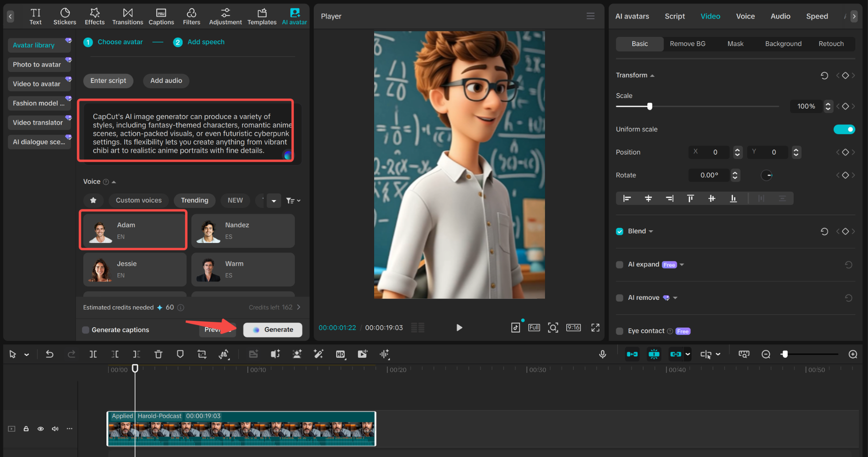Toggle track visibility eye icon
The height and width of the screenshot is (457, 868).
click(41, 429)
